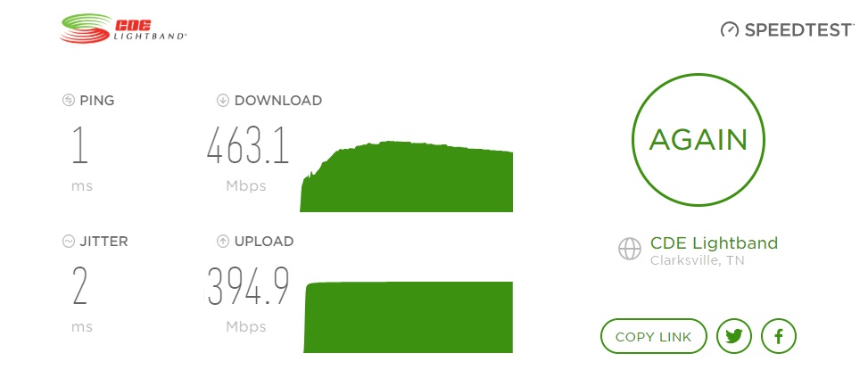Share result via Facebook icon
The height and width of the screenshot is (386, 868).
tap(779, 336)
